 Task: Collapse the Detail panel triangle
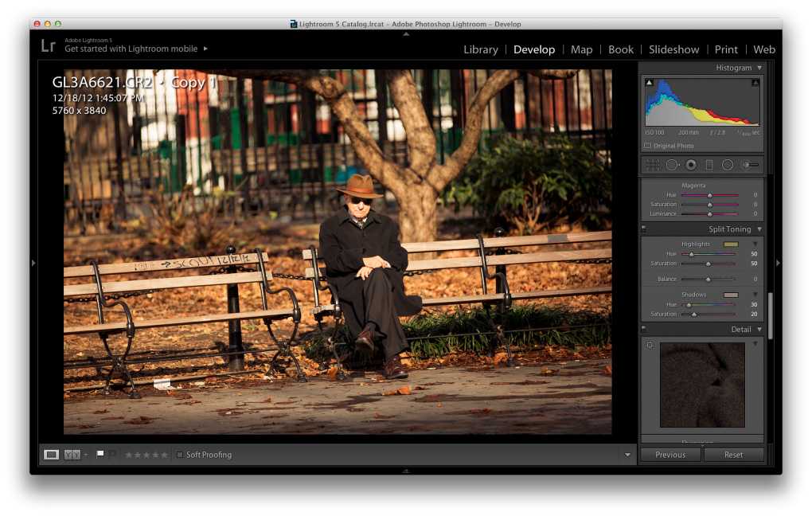coord(759,330)
